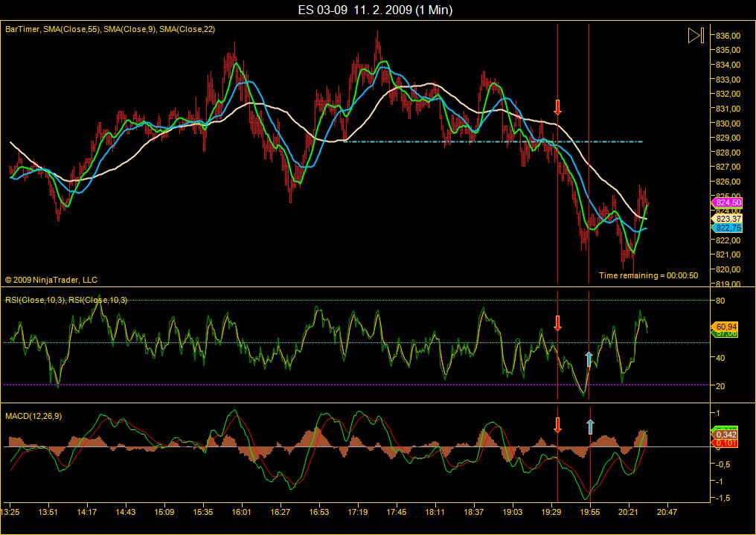Click the 833,00 price axis label

click(x=728, y=80)
